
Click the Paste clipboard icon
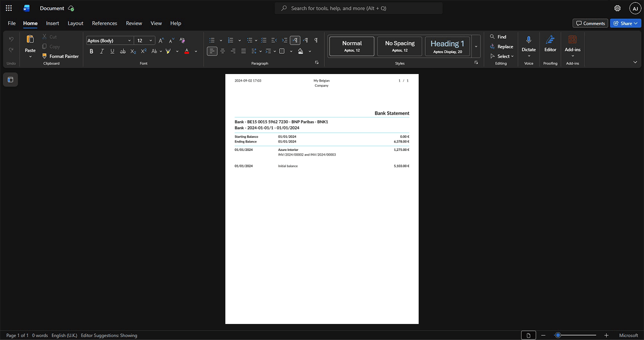coord(30,39)
